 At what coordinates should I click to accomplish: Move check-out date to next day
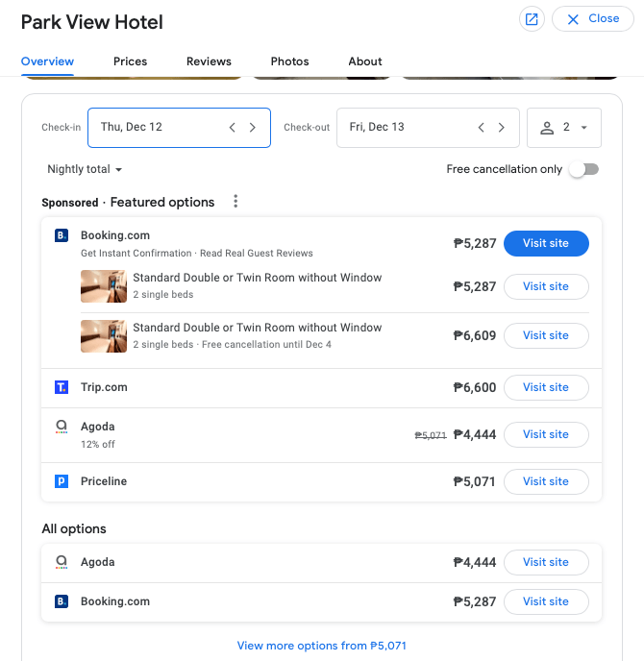[x=501, y=128]
